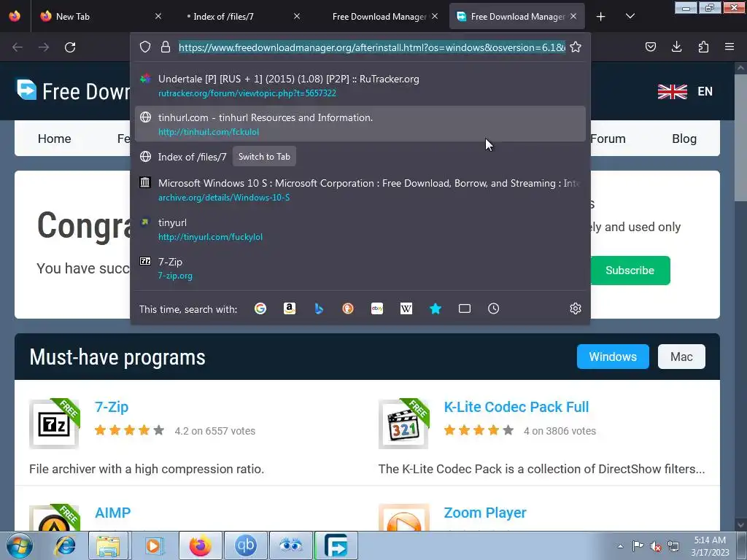
Task: Open the Home nav link
Action: (54, 139)
